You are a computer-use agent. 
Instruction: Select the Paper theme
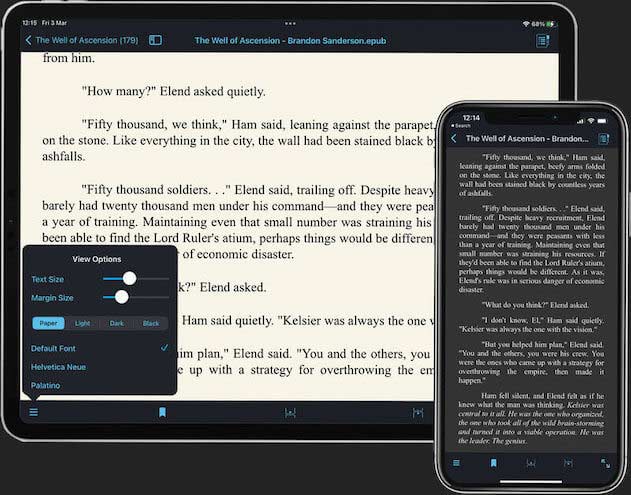click(48, 323)
